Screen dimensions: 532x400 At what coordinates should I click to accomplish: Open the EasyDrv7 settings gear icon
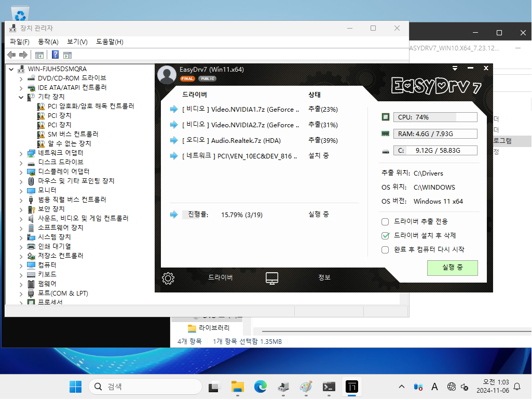(x=168, y=278)
